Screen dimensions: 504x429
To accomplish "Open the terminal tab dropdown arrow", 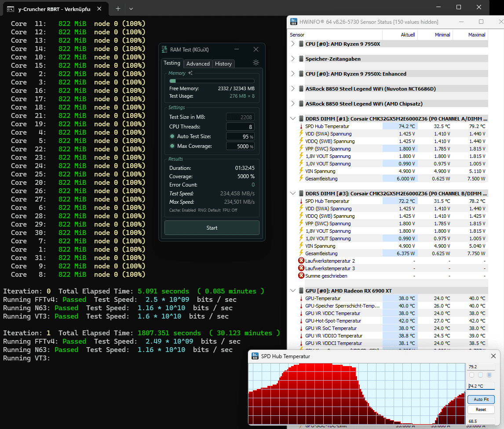I will pyautogui.click(x=131, y=8).
